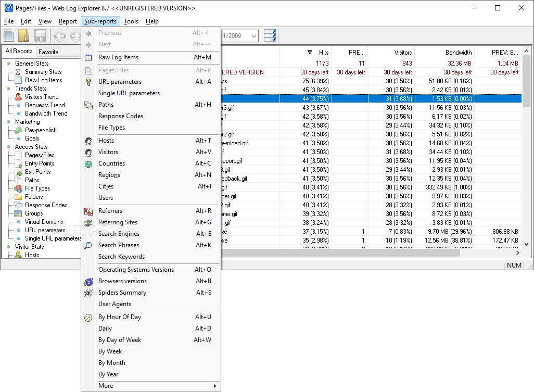Collapse the Trends Stats tree node
534x392 pixels.
point(8,88)
